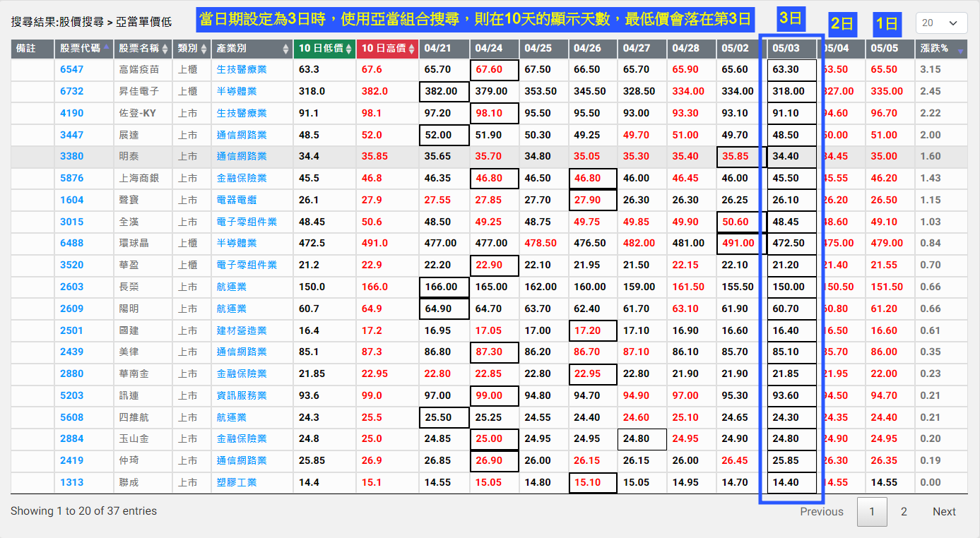Go to page 2 of results
The height and width of the screenshot is (538, 980).
click(904, 512)
